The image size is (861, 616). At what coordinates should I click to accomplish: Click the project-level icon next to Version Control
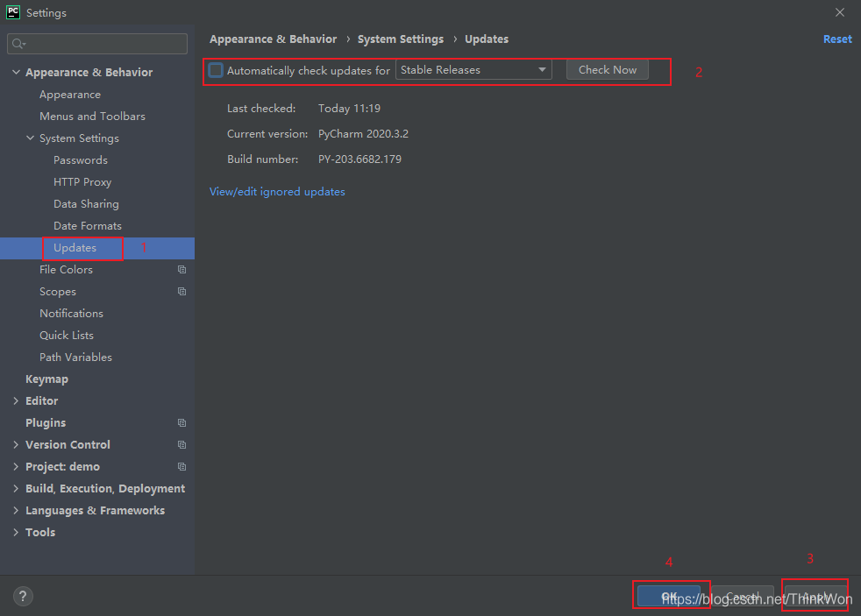[181, 445]
